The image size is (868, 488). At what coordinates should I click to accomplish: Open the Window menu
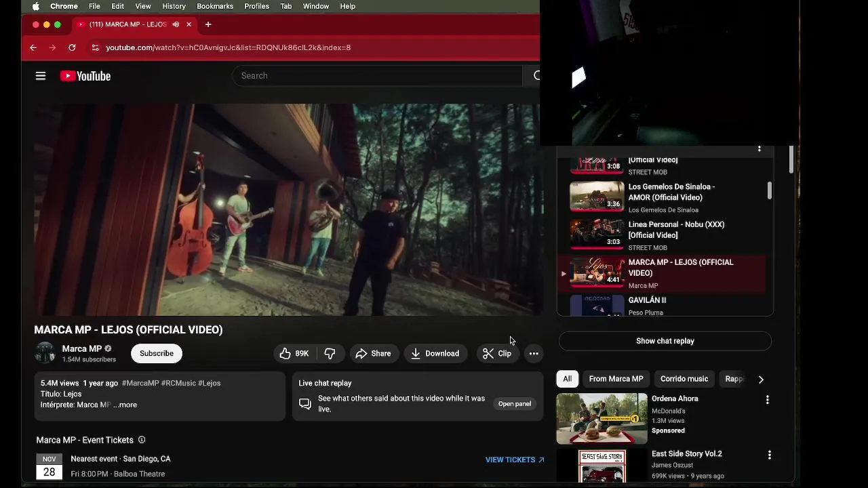[316, 6]
